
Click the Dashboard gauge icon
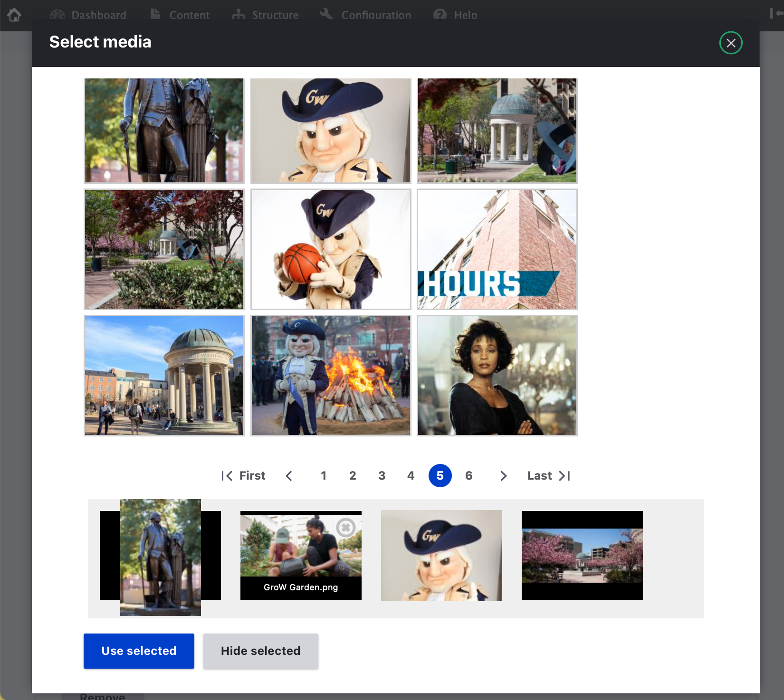[57, 14]
